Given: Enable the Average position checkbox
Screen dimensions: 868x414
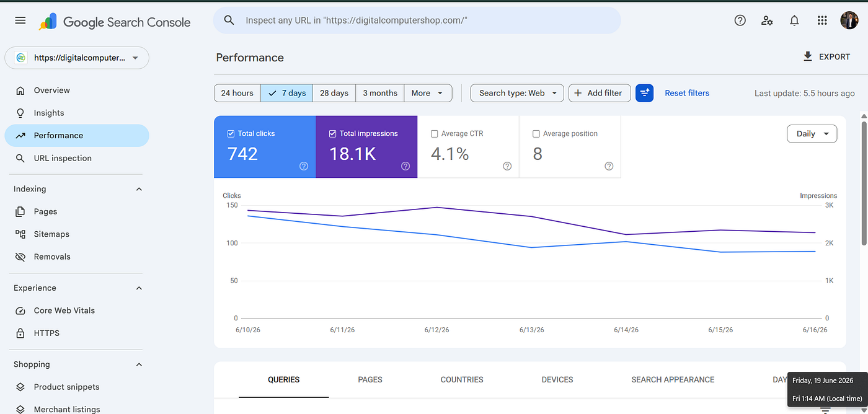Looking at the screenshot, I should 536,133.
